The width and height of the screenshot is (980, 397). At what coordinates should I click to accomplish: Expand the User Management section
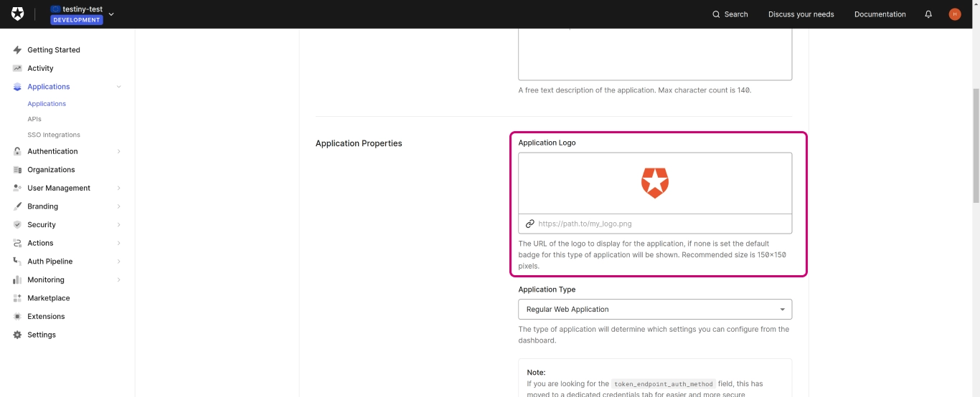(x=119, y=188)
